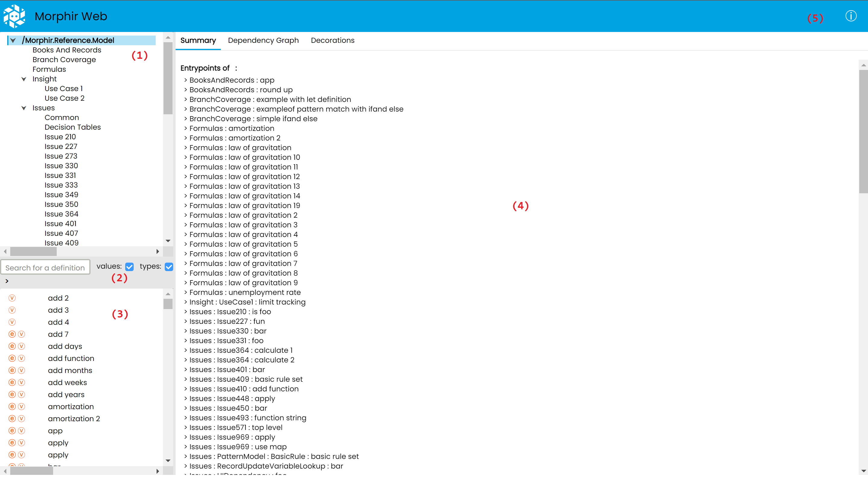Uncheck the types checkbox
868x477 pixels.
pyautogui.click(x=169, y=267)
